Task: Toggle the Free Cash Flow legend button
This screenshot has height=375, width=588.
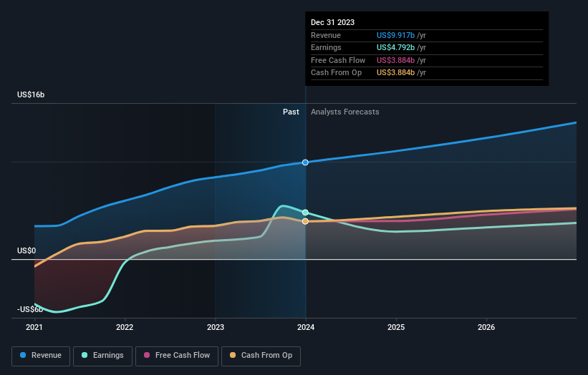Action: [x=177, y=356]
